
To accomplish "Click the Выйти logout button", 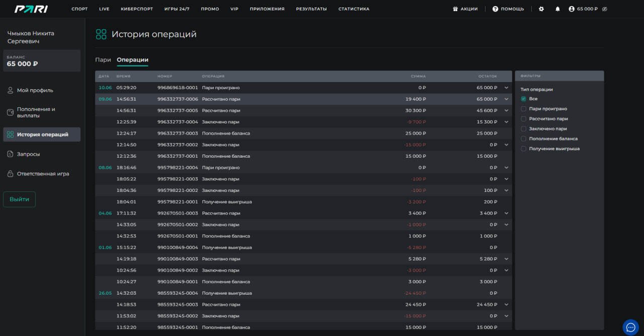I will (20, 199).
